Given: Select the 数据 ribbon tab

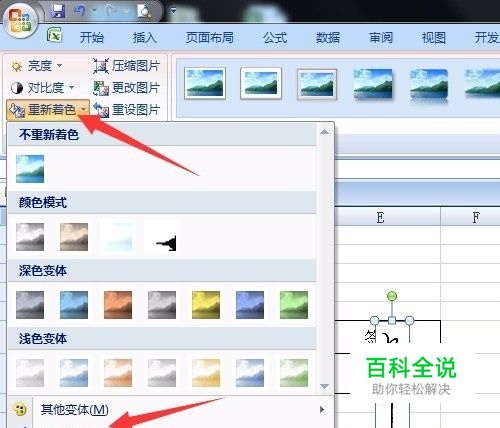Looking at the screenshot, I should (328, 38).
